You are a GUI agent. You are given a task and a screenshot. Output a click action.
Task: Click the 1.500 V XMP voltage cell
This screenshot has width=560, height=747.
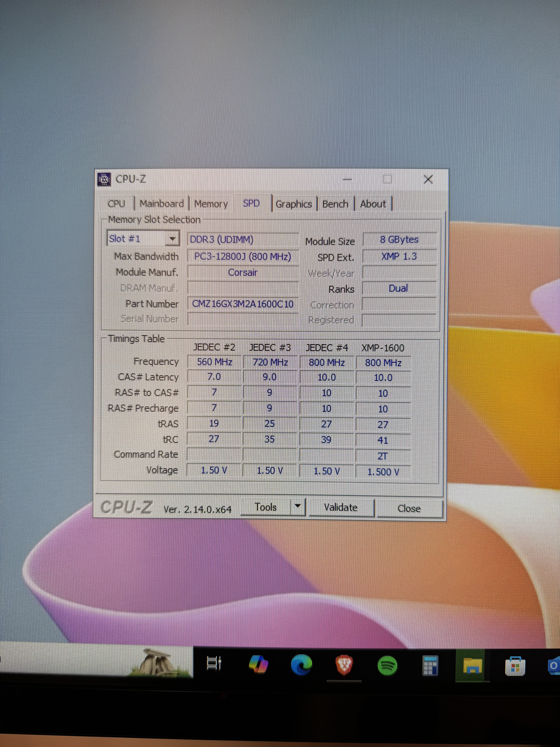(x=383, y=472)
